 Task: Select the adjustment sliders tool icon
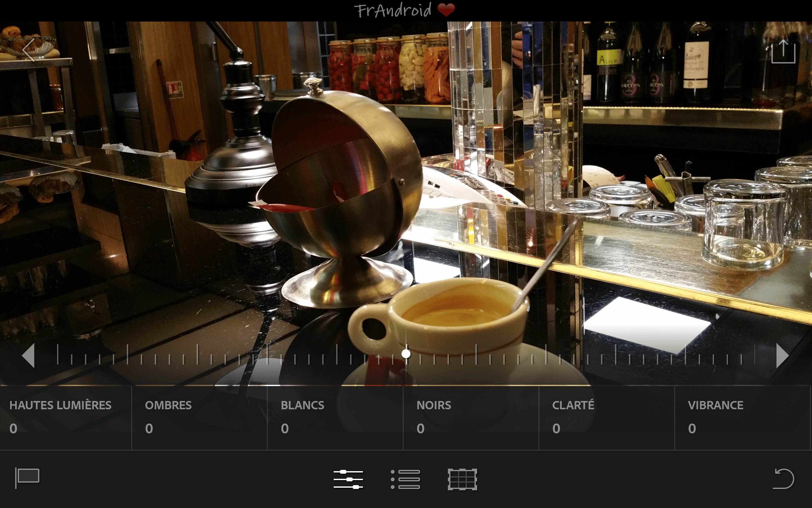click(348, 479)
